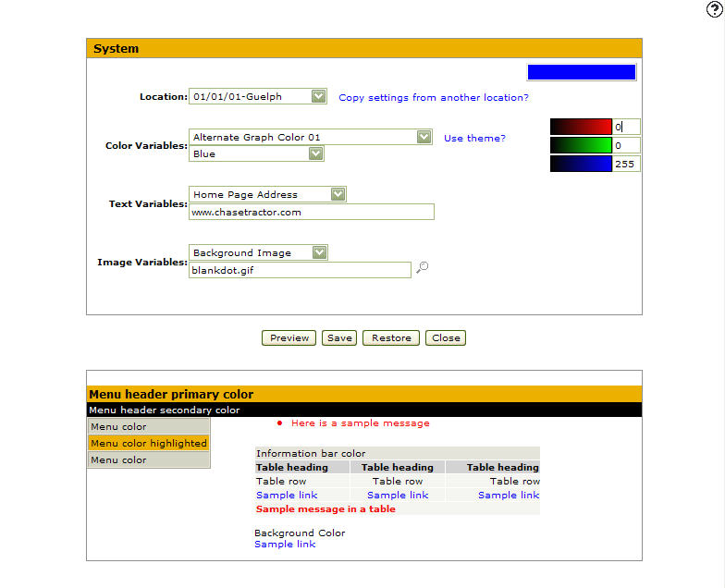Open the Blue color name dropdown
The image size is (725, 588).
315,153
